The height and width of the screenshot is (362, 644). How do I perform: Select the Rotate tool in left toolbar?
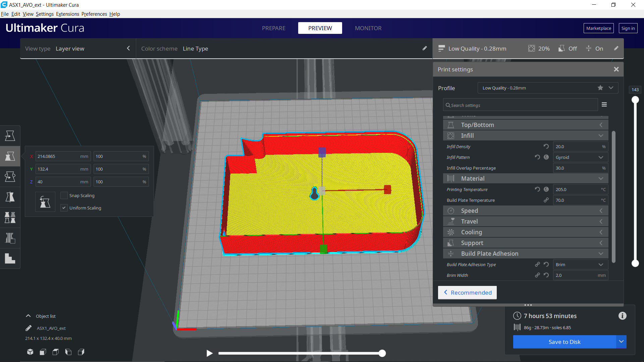point(10,177)
